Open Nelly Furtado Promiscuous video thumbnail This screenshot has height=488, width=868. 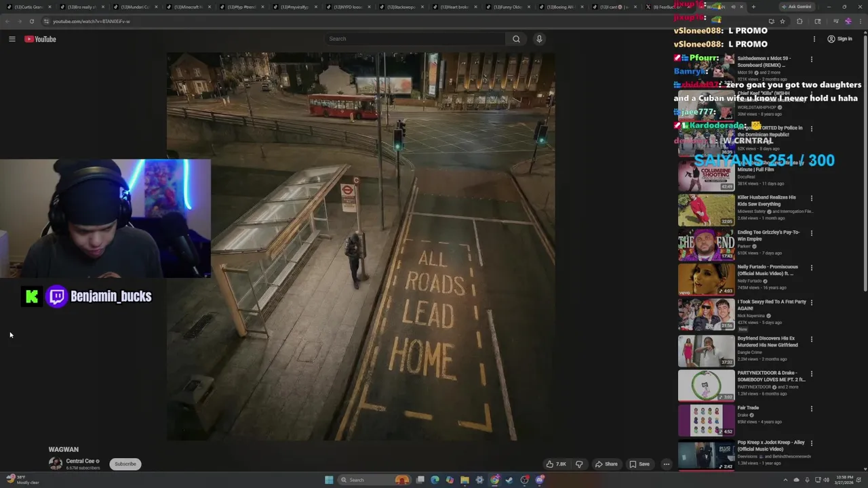[706, 279]
